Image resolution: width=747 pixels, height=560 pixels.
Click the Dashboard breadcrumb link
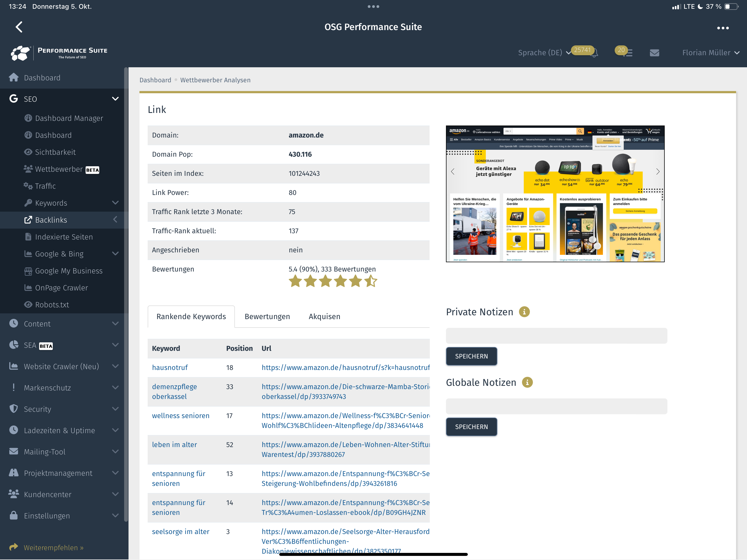click(x=155, y=80)
